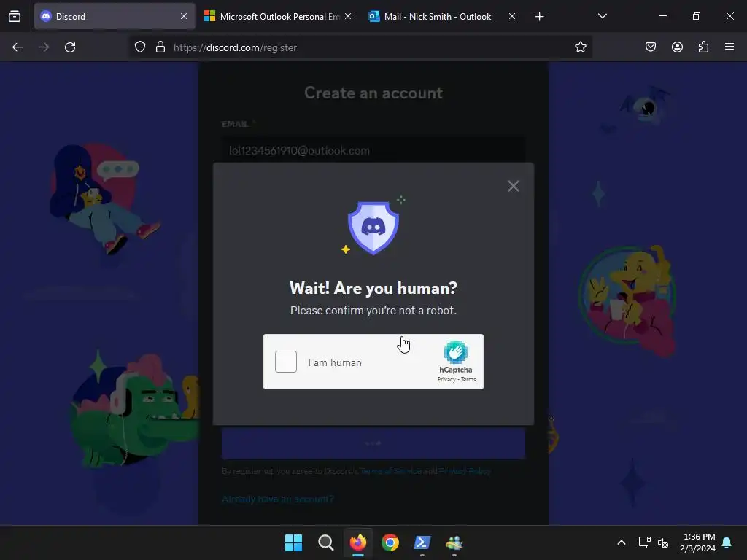Open Save to Pocket
747x560 pixels.
(651, 47)
